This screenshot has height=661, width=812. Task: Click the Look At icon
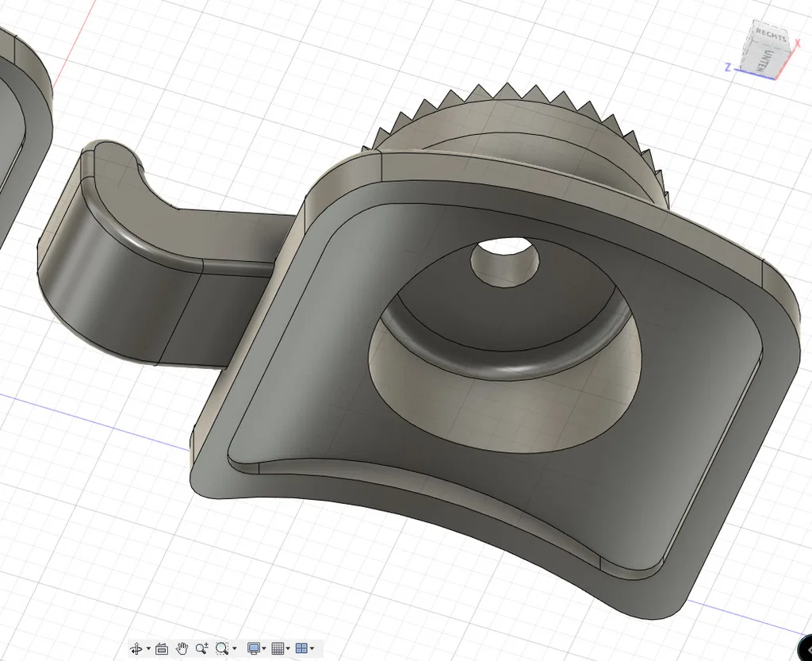coord(162,648)
